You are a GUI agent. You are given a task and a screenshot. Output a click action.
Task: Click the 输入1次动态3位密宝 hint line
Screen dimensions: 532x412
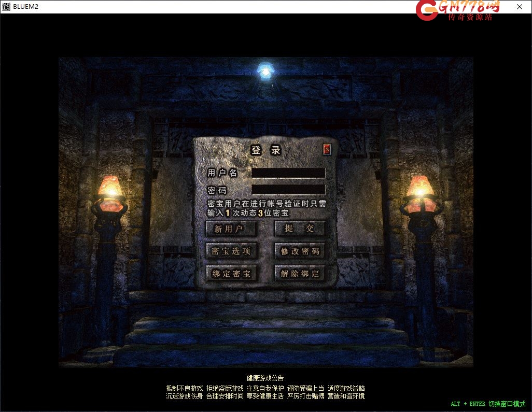pyautogui.click(x=248, y=213)
